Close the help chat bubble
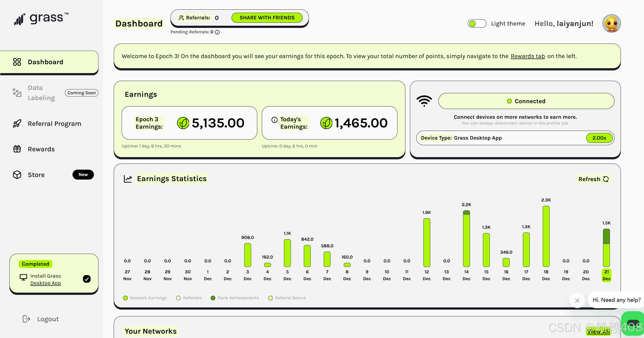The height and width of the screenshot is (338, 644). (x=577, y=301)
